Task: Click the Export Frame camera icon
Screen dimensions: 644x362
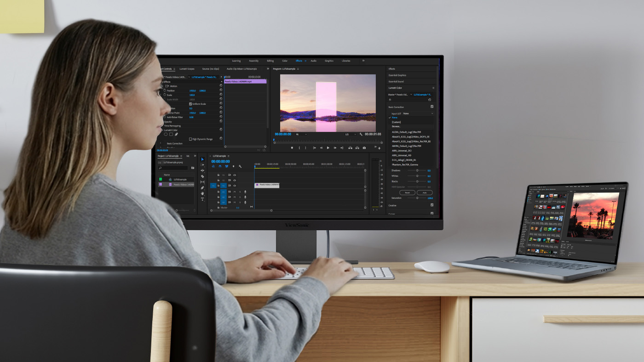Action: pos(364,148)
